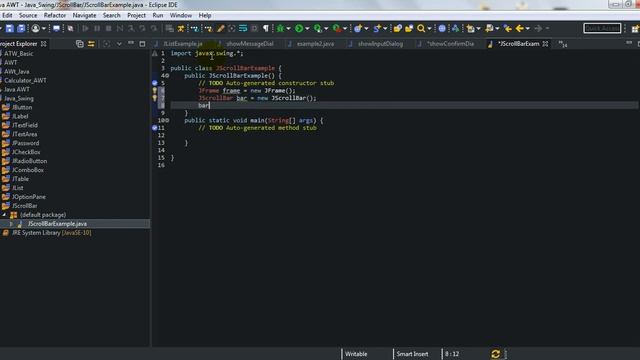Click the Open Task folder icon
This screenshot has width=640, height=360.
click(x=409, y=28)
